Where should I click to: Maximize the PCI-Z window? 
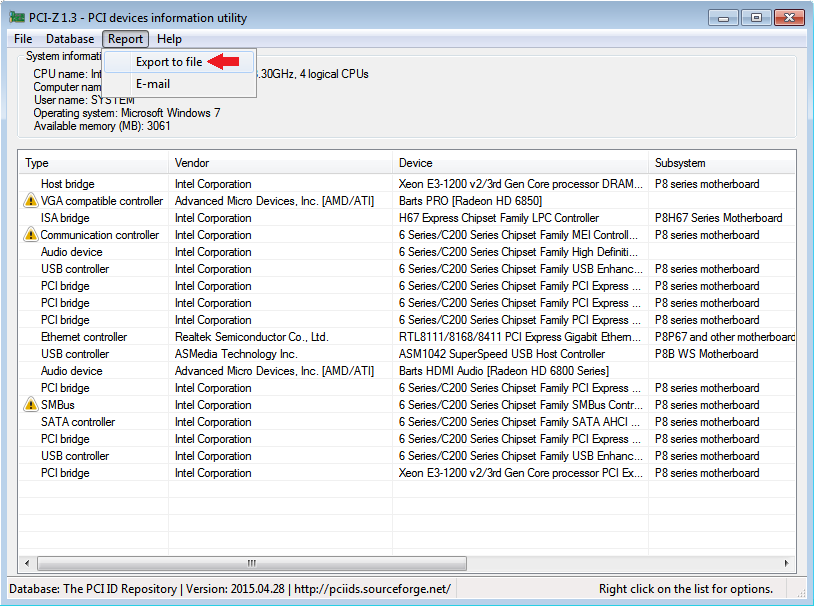point(756,18)
